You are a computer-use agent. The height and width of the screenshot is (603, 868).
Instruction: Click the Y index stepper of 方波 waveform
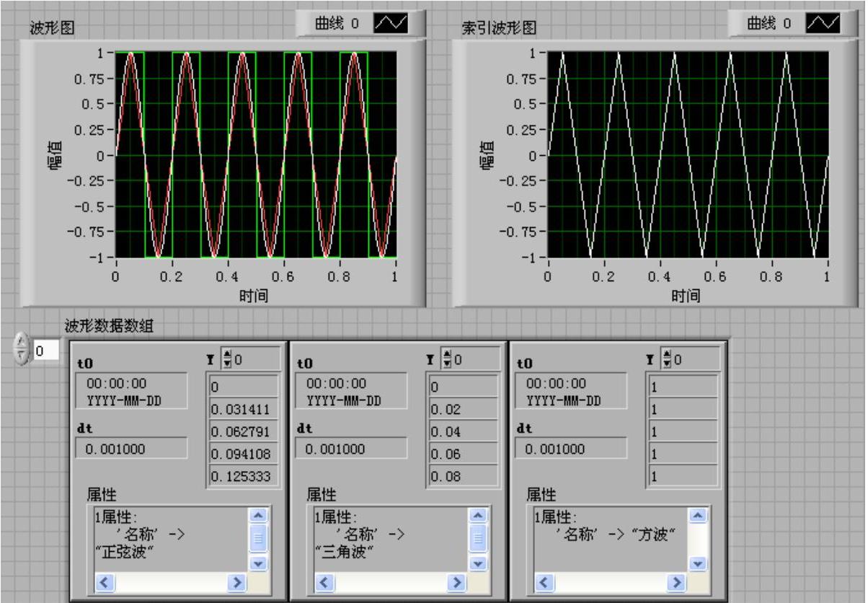(x=666, y=359)
